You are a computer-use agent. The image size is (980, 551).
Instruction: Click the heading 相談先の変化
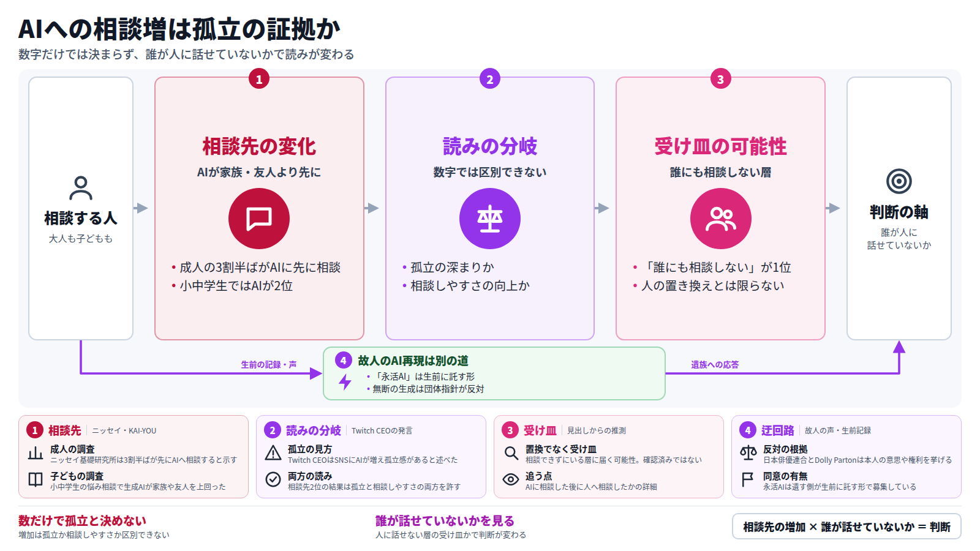coord(259,146)
